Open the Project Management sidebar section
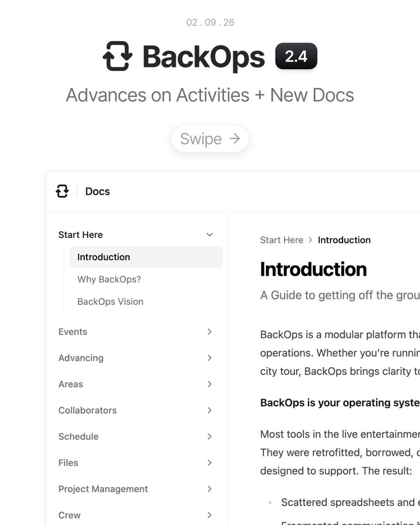The image size is (420, 525). coord(103,489)
